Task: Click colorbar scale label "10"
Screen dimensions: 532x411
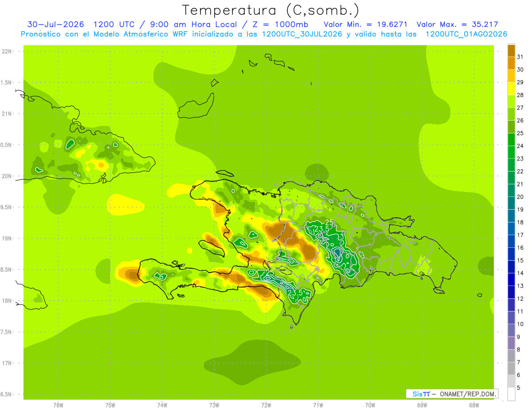Action: (520, 324)
